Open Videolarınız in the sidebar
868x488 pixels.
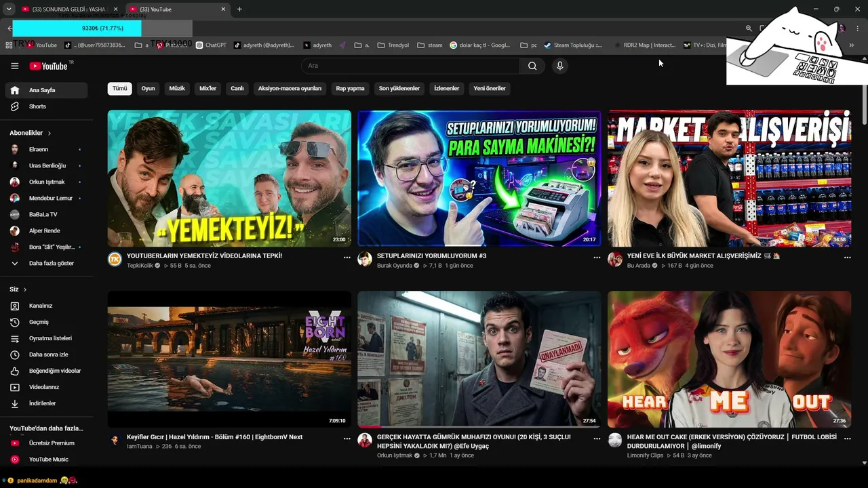click(46, 387)
